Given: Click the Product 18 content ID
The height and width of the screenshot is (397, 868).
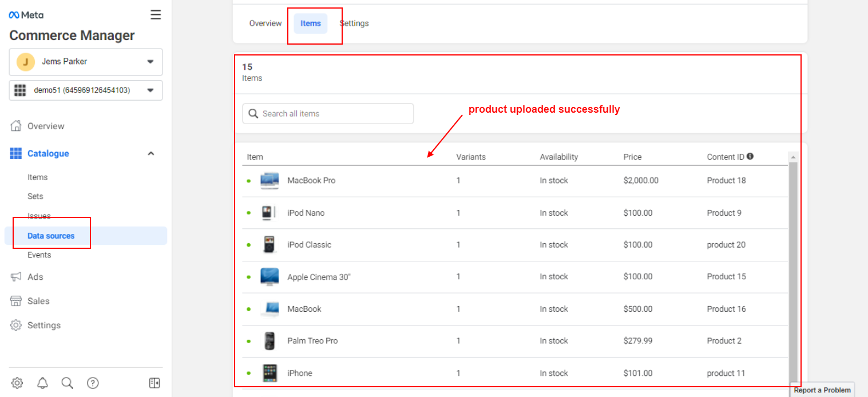Looking at the screenshot, I should click(727, 181).
